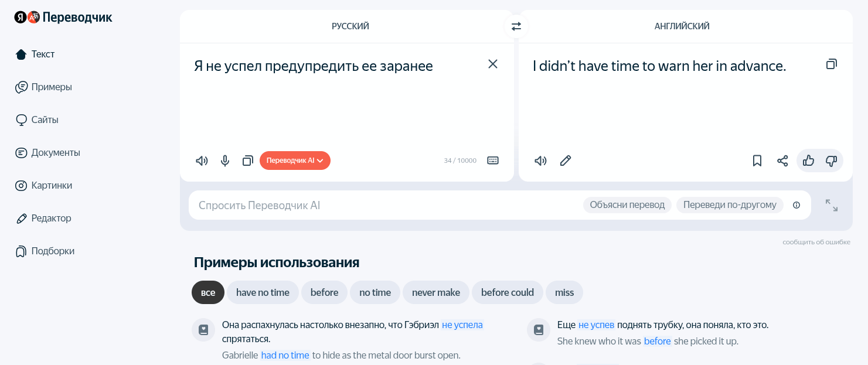Open Документы translation section
868x365 pixels.
click(47, 152)
